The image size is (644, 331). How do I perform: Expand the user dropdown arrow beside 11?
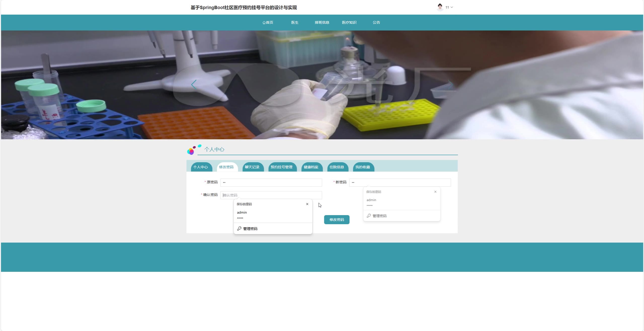(452, 7)
